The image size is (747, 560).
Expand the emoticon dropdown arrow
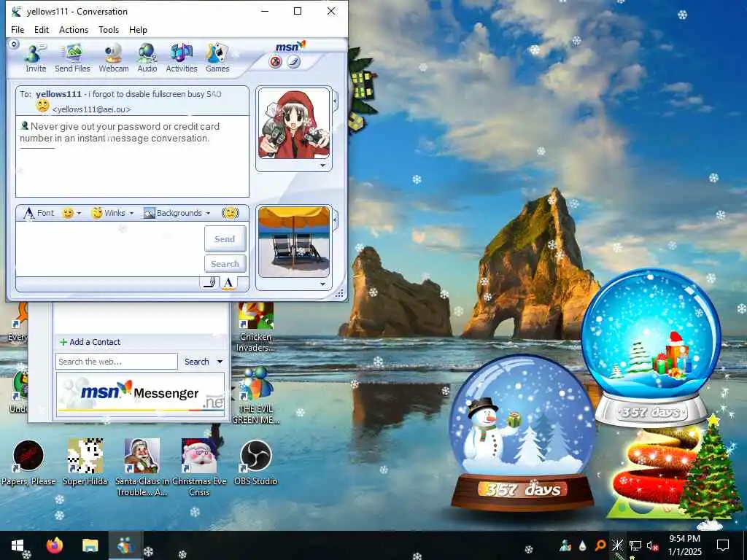[x=79, y=214]
